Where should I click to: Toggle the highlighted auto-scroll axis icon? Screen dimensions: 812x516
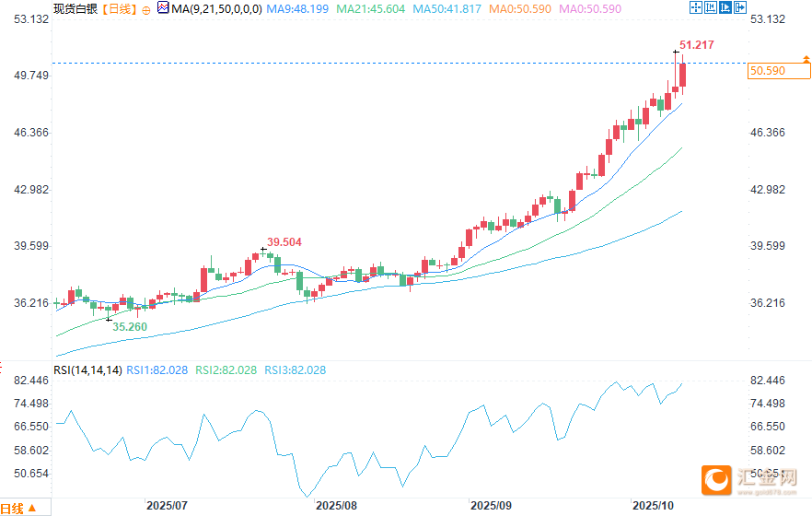pos(725,8)
